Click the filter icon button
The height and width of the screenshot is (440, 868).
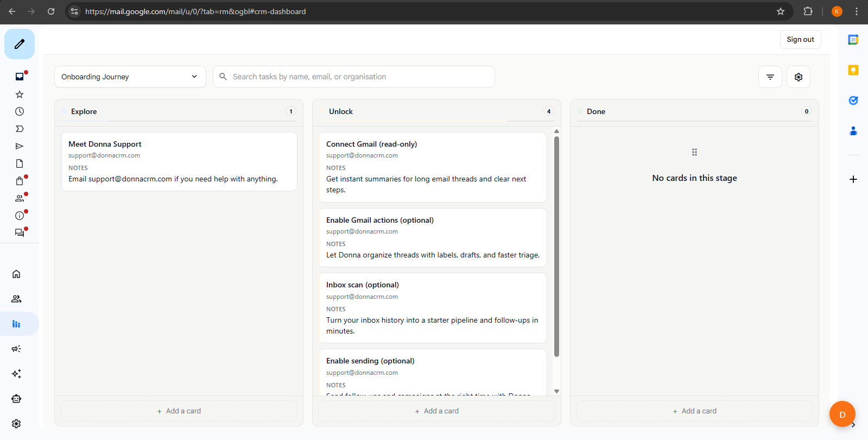click(770, 77)
